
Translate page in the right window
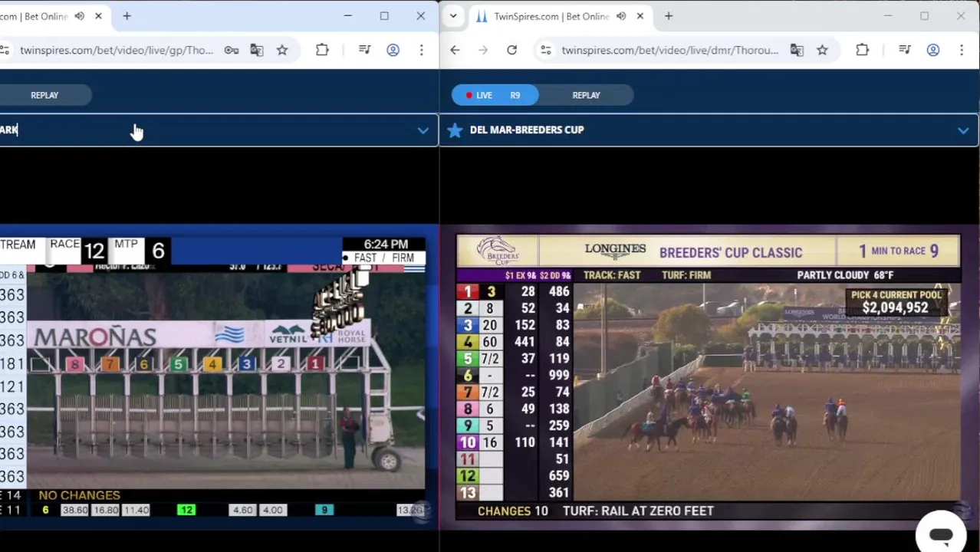(x=797, y=51)
